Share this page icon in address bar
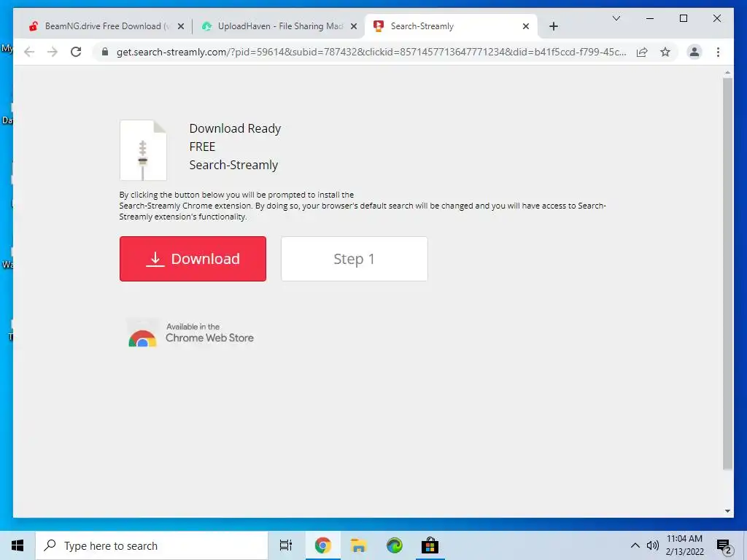This screenshot has height=560, width=747. click(642, 52)
